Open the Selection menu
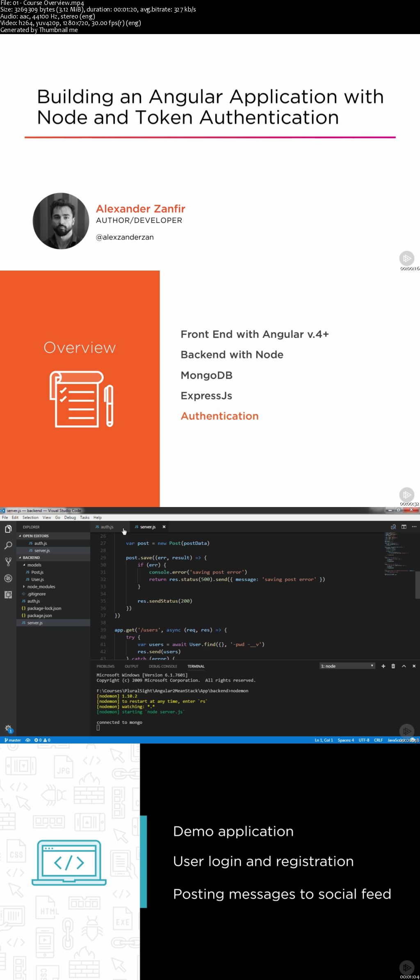The height and width of the screenshot is (980, 420). [30, 517]
